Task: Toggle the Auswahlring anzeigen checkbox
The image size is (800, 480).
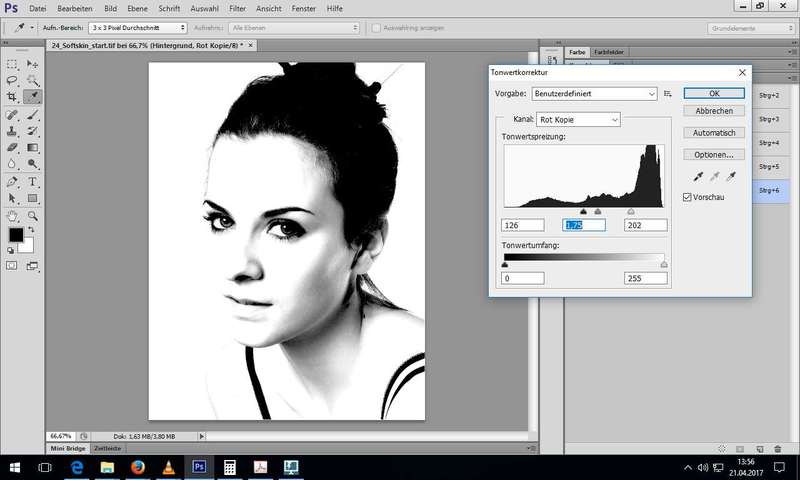Action: 375,28
